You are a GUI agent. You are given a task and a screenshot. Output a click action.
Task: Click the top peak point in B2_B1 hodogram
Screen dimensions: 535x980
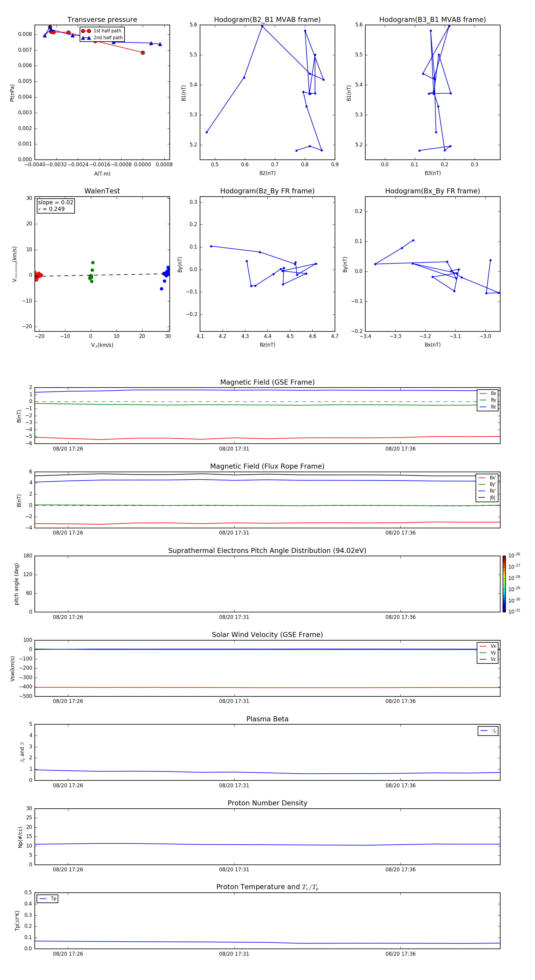click(262, 26)
